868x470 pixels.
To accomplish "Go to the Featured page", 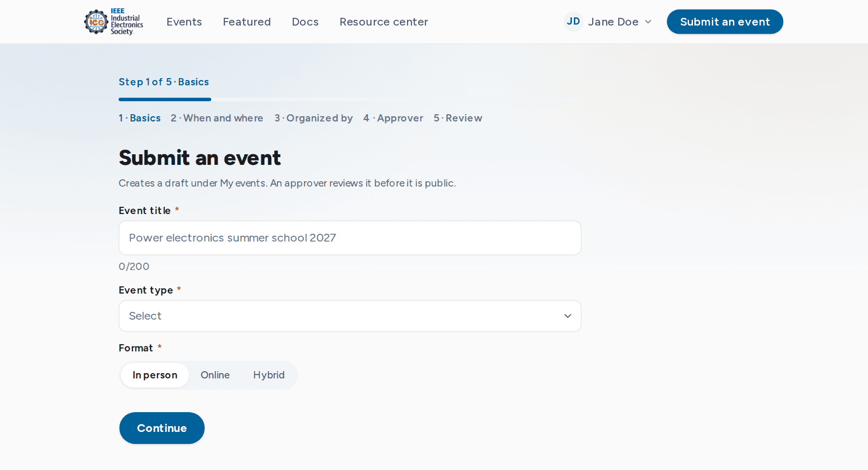I will pos(247,22).
